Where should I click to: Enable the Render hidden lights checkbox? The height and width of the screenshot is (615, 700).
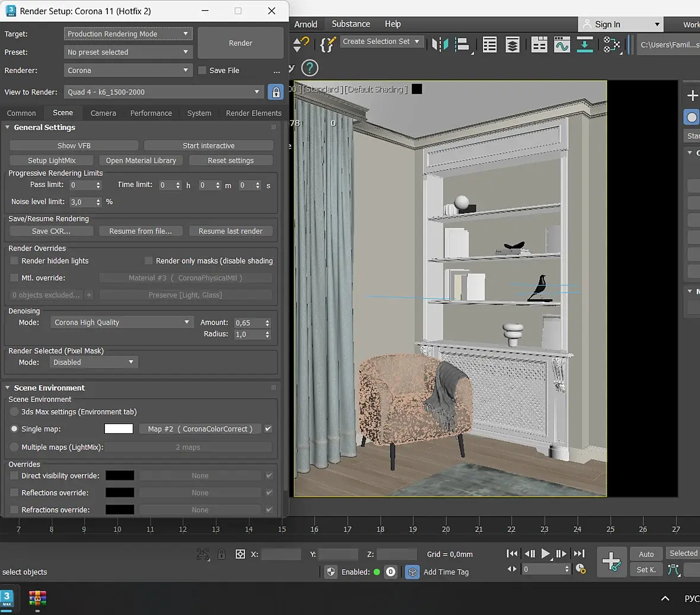[x=14, y=261]
